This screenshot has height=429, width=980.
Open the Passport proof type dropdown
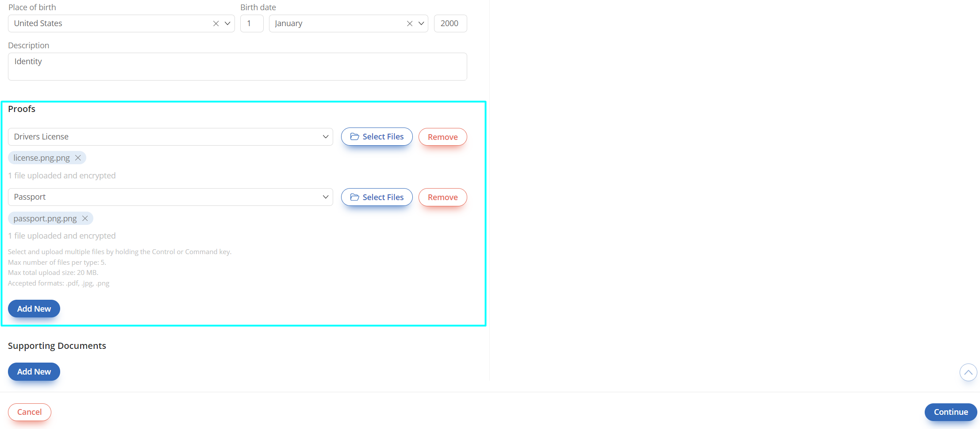[x=170, y=197]
